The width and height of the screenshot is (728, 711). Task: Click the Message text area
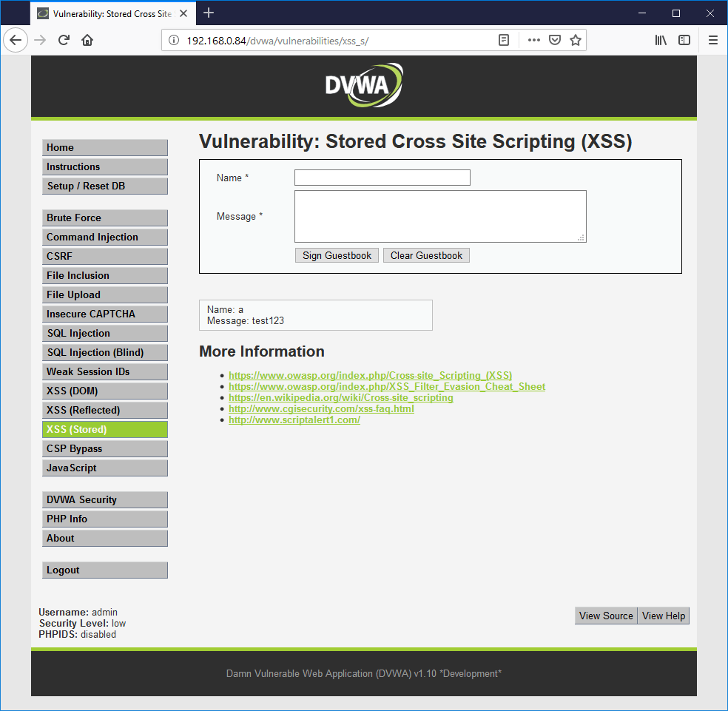[x=440, y=216]
